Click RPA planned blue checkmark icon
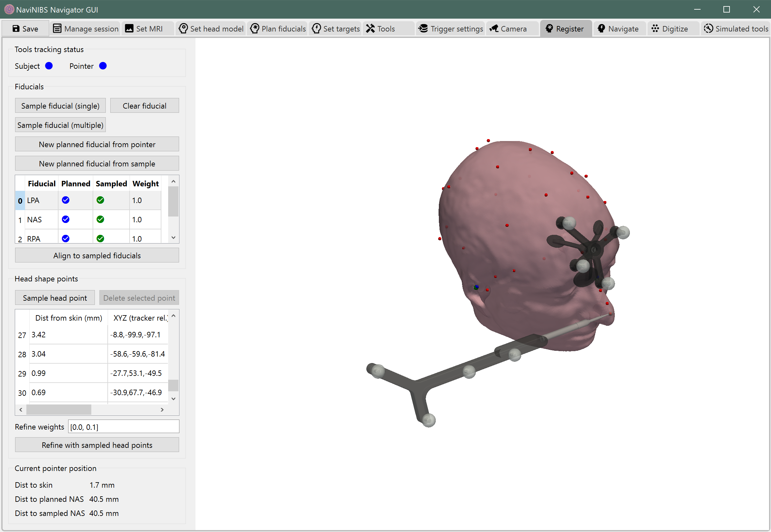 (65, 239)
